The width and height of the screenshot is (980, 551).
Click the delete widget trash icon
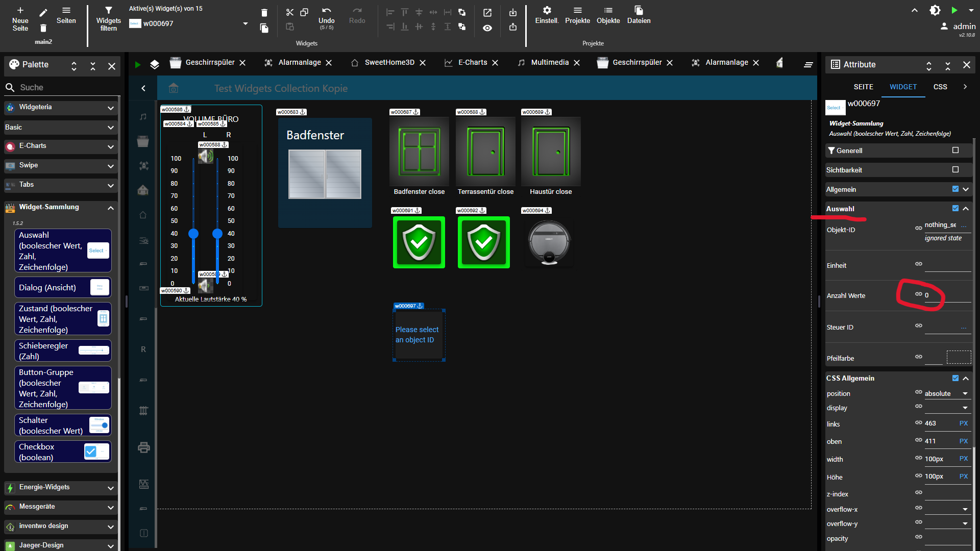coord(264,13)
